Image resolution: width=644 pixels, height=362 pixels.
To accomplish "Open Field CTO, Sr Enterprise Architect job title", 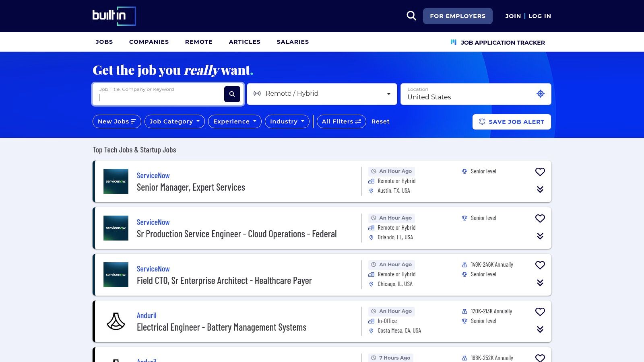I will 224,281.
